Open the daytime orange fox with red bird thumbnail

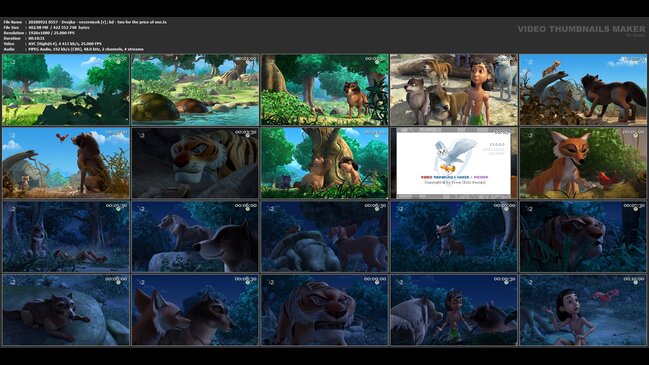[583, 163]
